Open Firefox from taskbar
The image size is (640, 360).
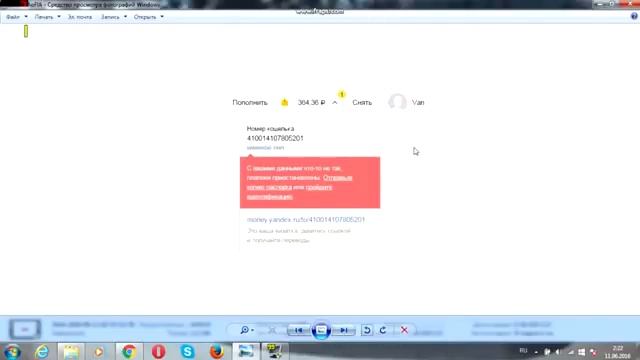(x=217, y=351)
